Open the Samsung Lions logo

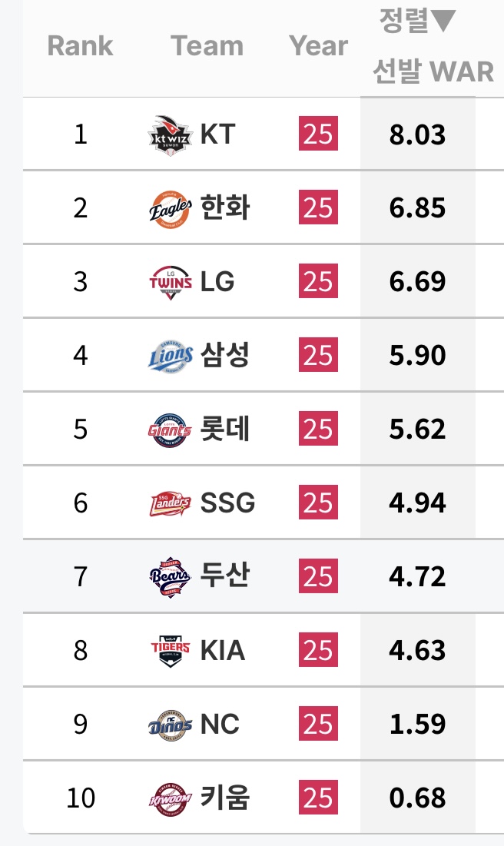tap(169, 356)
